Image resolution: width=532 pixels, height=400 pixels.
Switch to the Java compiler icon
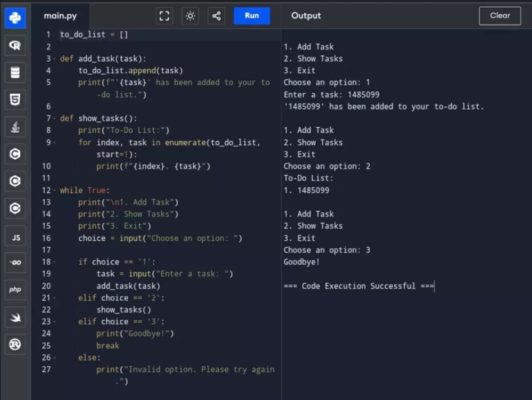[15, 127]
